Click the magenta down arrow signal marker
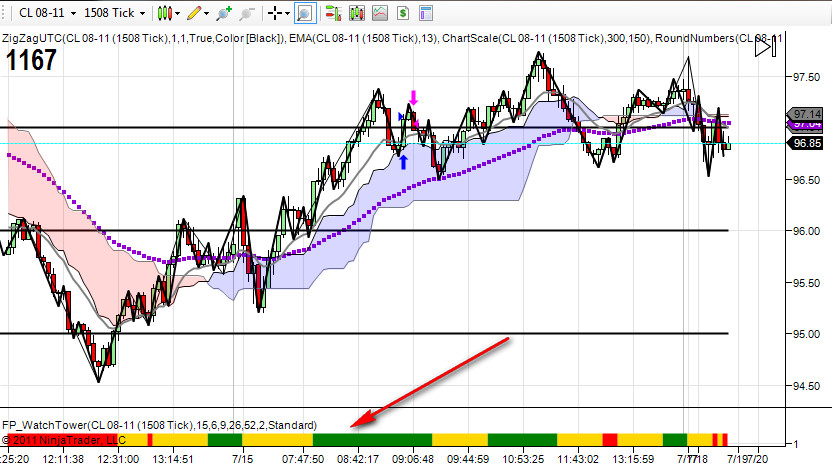 pyautogui.click(x=413, y=97)
